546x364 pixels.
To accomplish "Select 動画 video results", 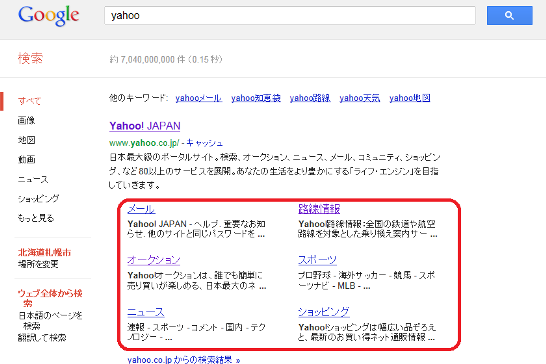I will [26, 160].
